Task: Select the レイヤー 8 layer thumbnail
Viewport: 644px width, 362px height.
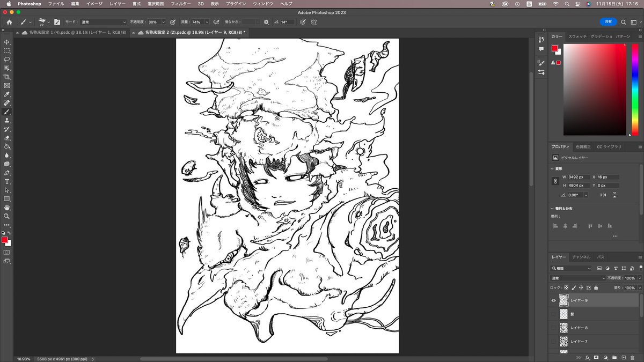Action: coord(564,328)
